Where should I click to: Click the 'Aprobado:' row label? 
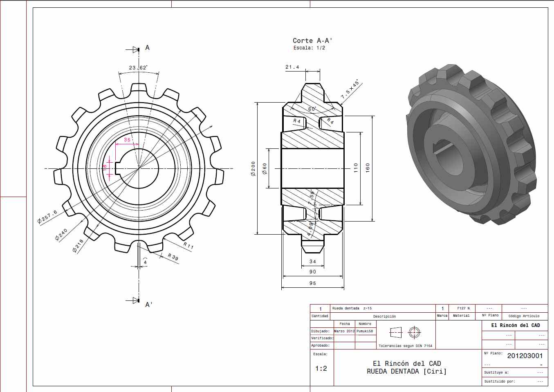[x=320, y=346]
